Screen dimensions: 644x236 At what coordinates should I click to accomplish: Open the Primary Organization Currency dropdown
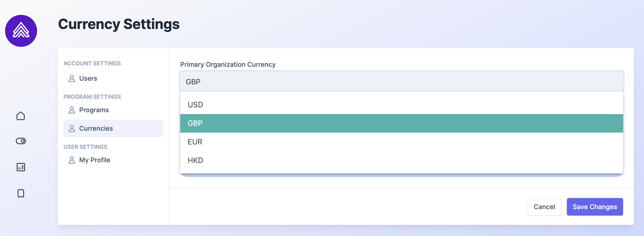pyautogui.click(x=401, y=82)
